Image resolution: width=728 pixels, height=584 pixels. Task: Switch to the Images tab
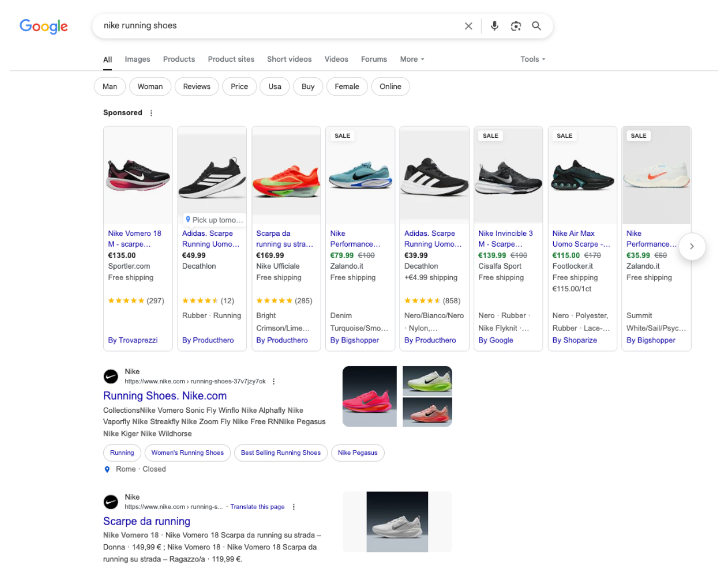pos(137,59)
